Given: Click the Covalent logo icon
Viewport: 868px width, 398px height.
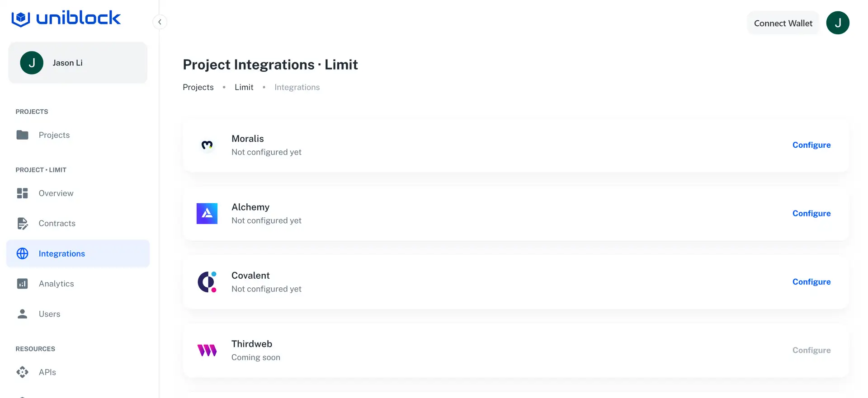Looking at the screenshot, I should click(x=207, y=282).
